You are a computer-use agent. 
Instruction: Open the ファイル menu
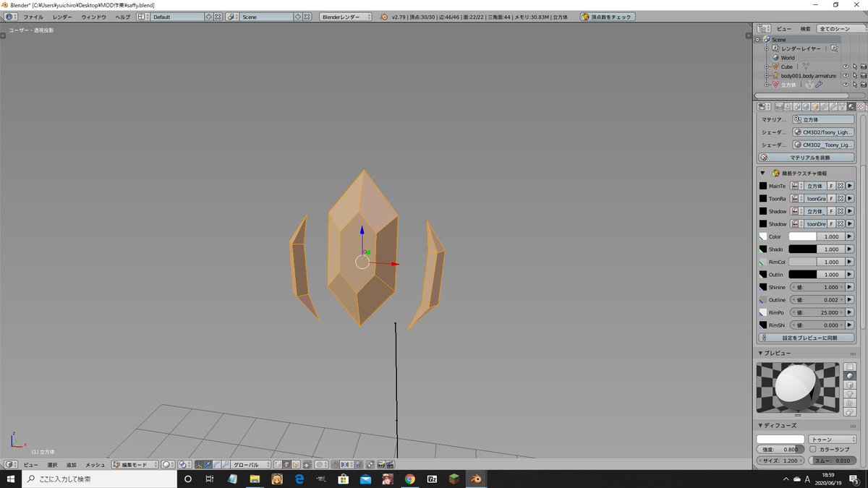tap(33, 17)
